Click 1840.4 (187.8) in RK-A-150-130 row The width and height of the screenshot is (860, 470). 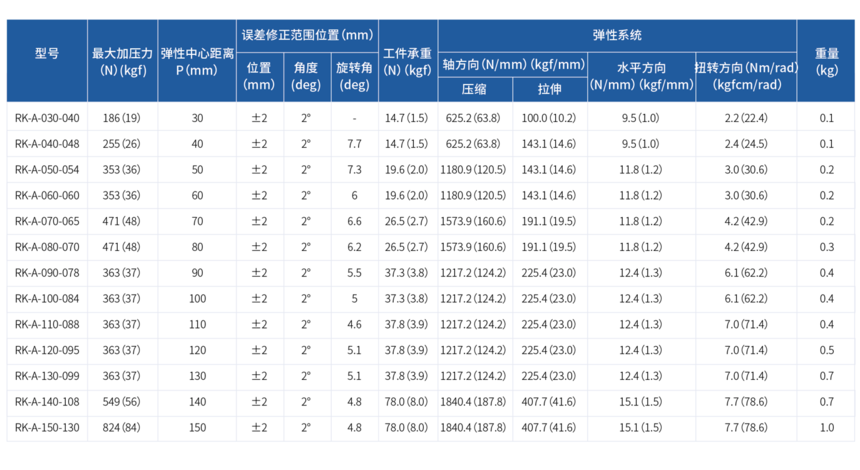click(x=473, y=427)
